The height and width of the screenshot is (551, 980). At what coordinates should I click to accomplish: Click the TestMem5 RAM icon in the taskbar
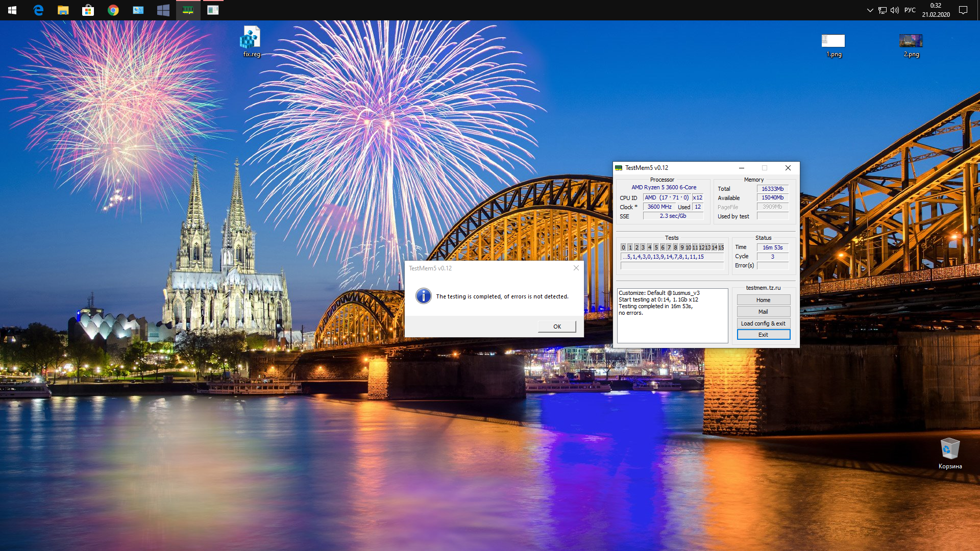[x=188, y=10]
